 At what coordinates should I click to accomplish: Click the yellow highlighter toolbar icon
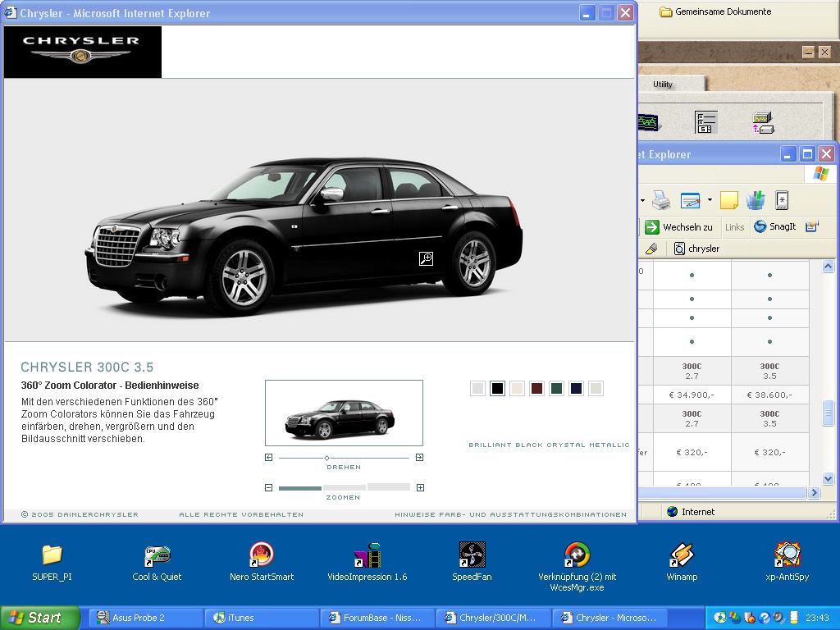(651, 249)
